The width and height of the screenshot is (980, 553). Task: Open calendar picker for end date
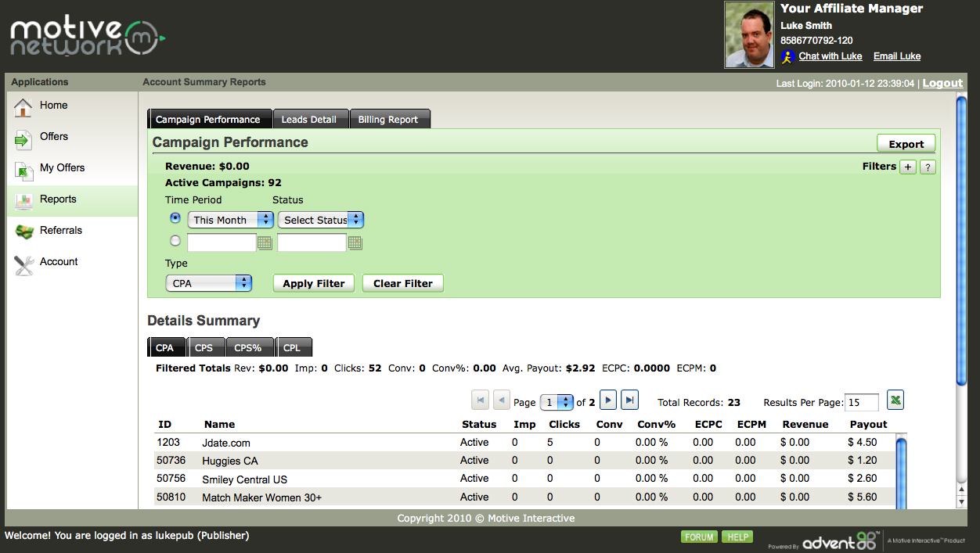tap(355, 243)
